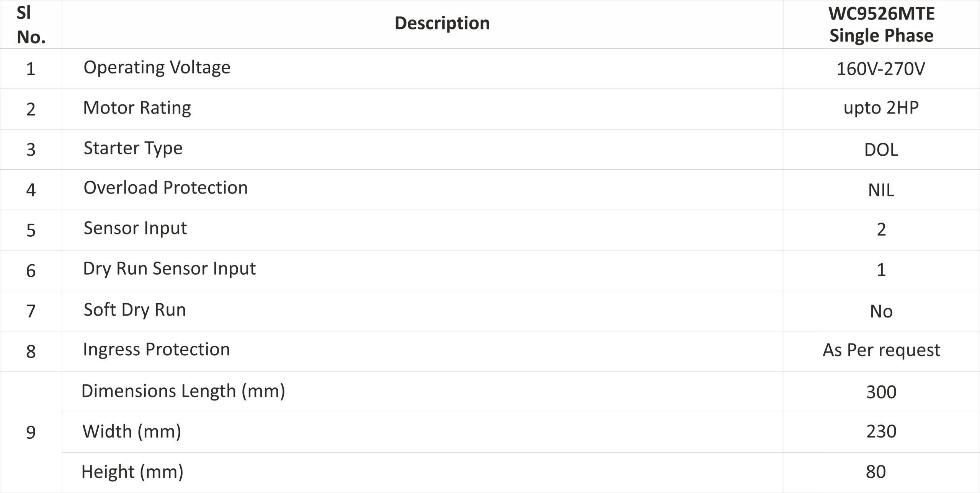Select the 160V-270V value cell
The width and height of the screenshot is (980, 493).
click(881, 69)
